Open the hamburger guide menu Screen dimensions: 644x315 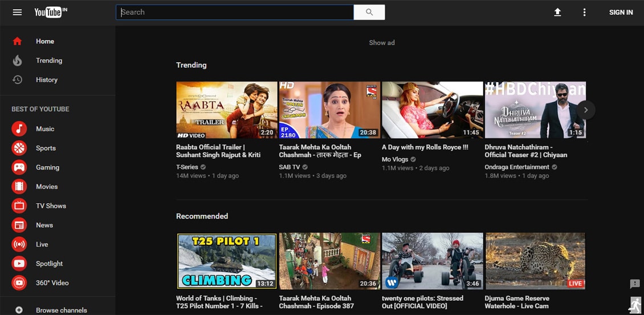(x=17, y=13)
